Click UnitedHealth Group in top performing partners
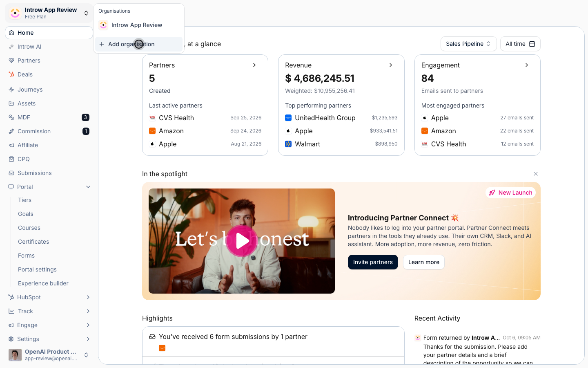Viewport: 588px width, 368px height. click(325, 118)
